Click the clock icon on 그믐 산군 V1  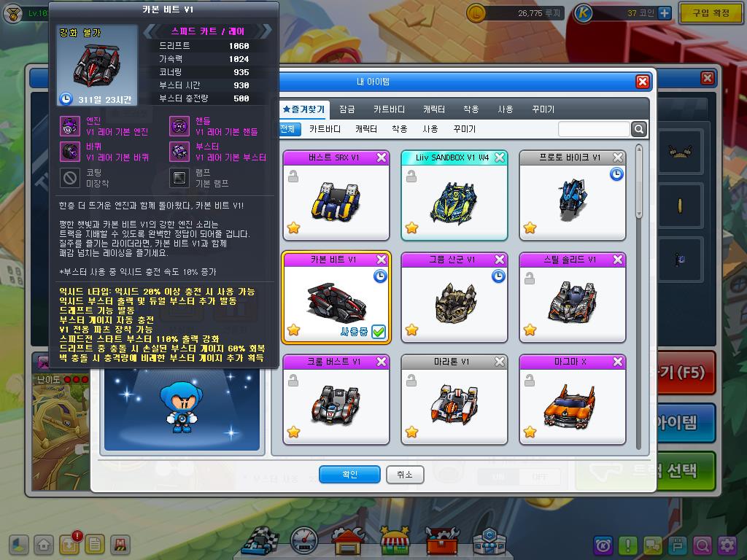[x=498, y=276]
